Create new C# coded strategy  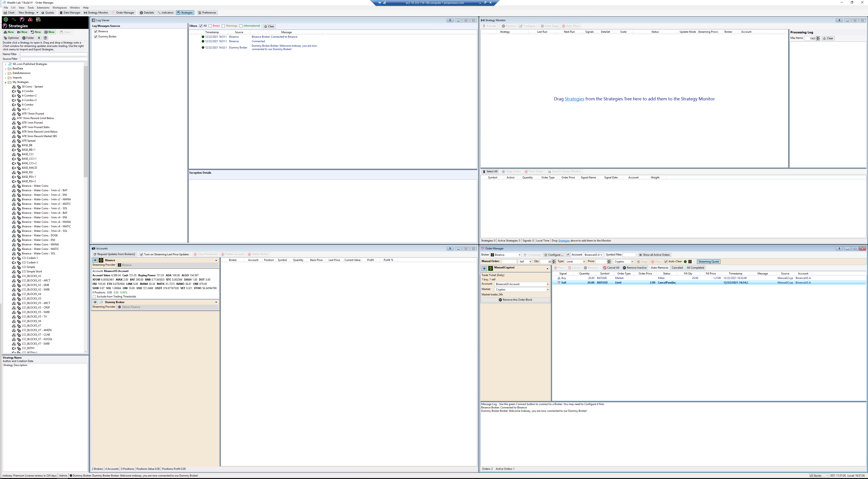tap(22, 32)
